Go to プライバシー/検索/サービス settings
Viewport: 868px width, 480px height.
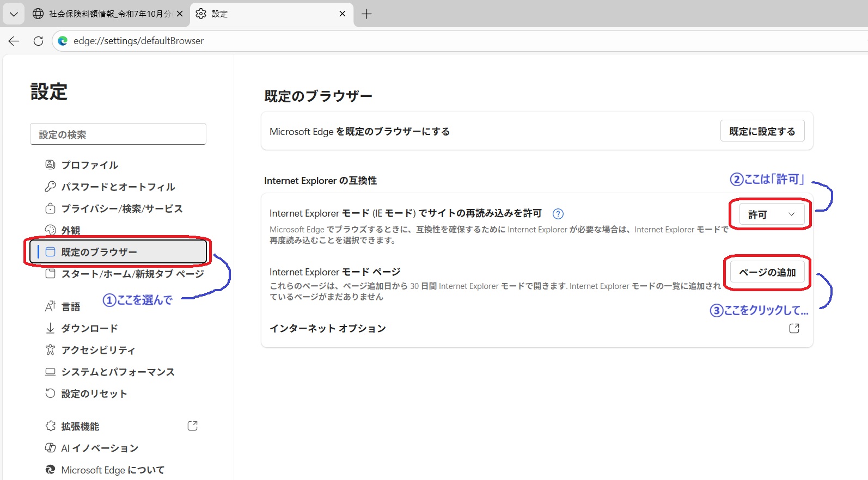pos(121,208)
